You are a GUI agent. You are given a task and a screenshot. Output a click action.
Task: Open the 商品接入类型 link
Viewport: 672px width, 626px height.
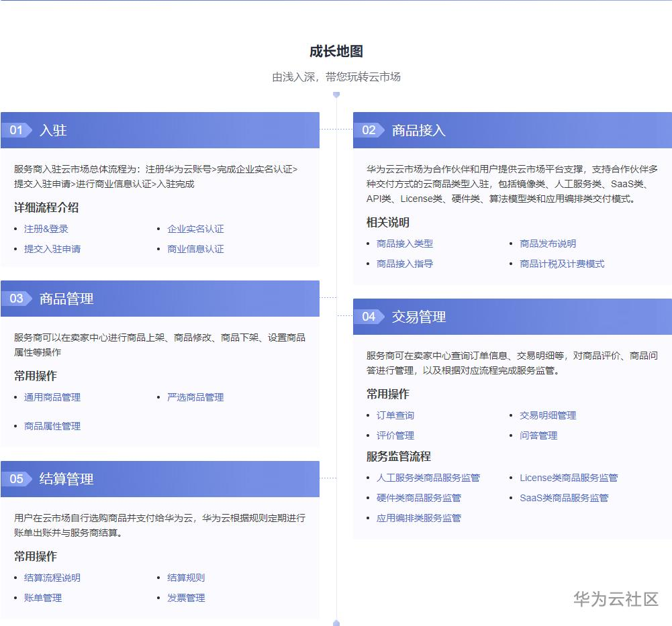(x=403, y=244)
